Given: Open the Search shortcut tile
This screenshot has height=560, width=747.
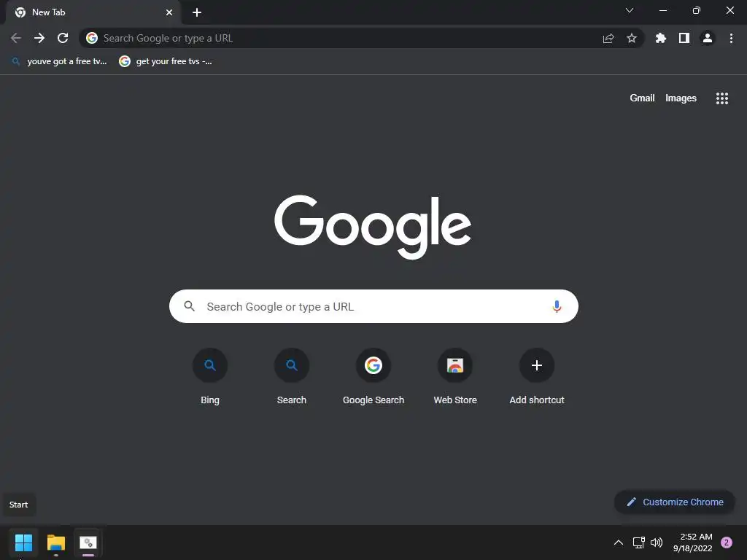Looking at the screenshot, I should click(292, 377).
